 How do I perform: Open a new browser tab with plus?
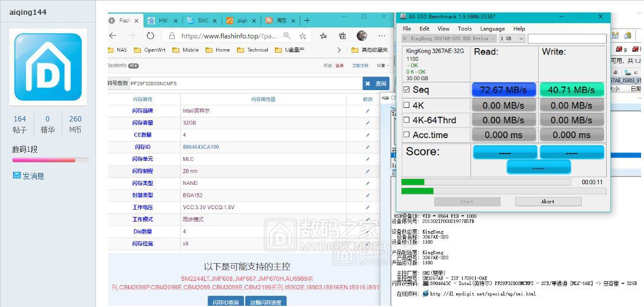(307, 21)
